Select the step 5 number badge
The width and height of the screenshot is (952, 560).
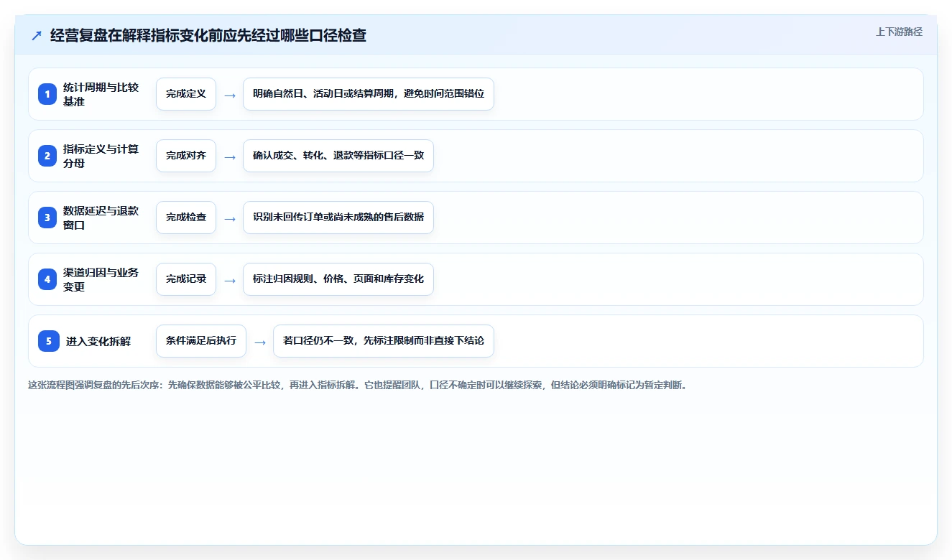click(49, 341)
